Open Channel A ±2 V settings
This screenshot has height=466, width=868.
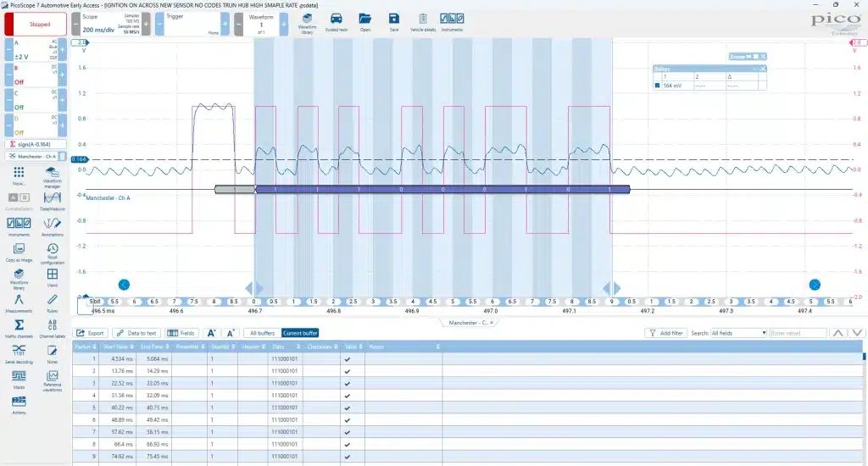click(36, 49)
